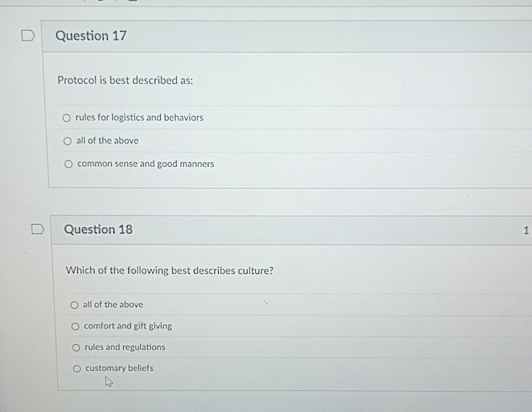
Task: Select "rules for logistics and behaviors" radio button
Action: (66, 118)
